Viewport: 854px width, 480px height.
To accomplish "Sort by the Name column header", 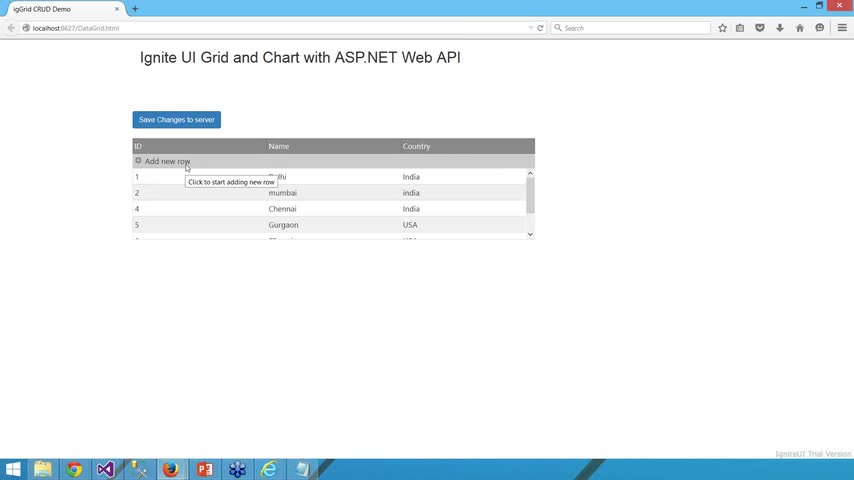I will pos(333,146).
